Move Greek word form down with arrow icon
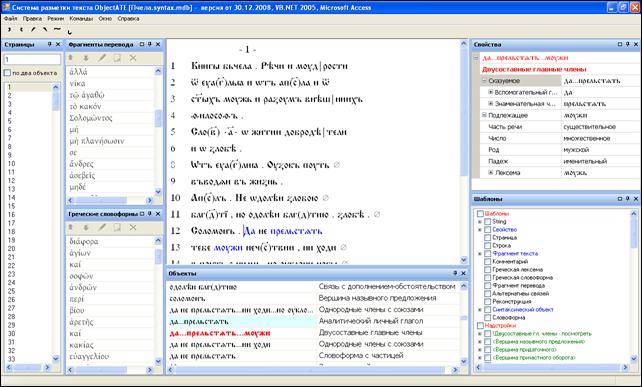Image resolution: width=642 pixels, height=387 pixels. point(86,227)
